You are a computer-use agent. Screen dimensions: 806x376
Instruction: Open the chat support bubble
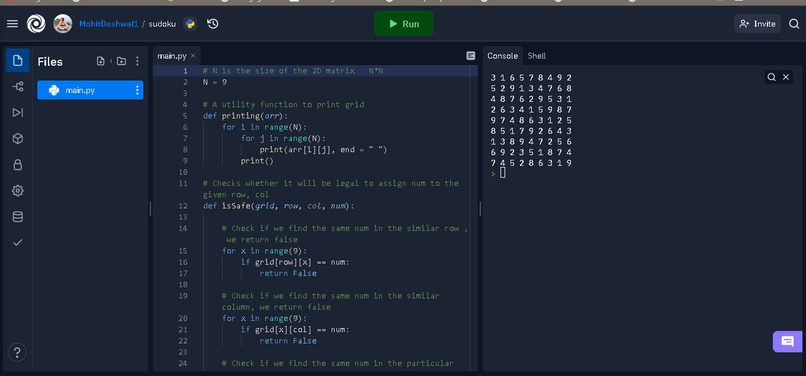[x=787, y=342]
